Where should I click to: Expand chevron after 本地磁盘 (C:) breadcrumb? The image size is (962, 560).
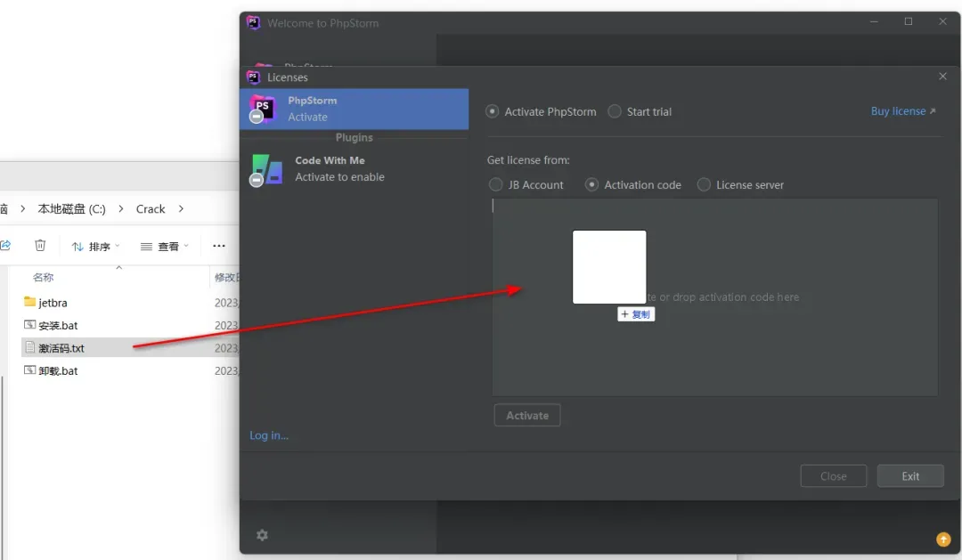pos(121,208)
